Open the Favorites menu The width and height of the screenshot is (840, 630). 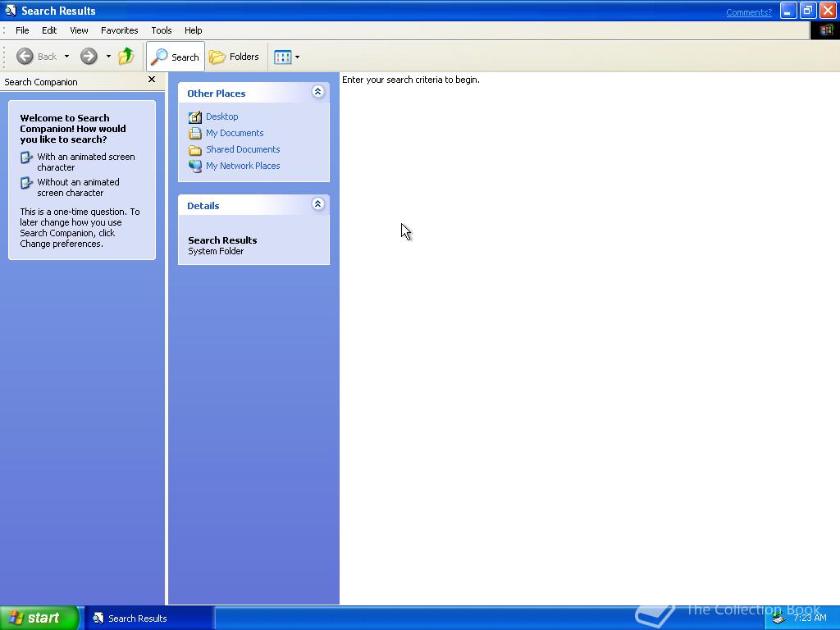coord(120,30)
